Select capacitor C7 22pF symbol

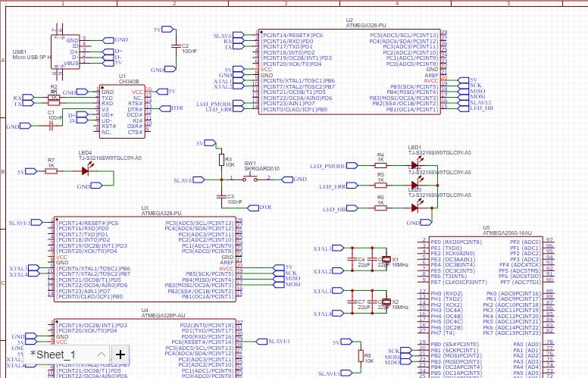tap(352, 301)
